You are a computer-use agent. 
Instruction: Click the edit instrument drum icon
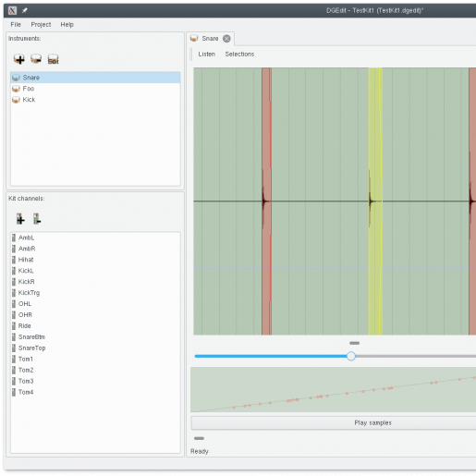pos(53,59)
